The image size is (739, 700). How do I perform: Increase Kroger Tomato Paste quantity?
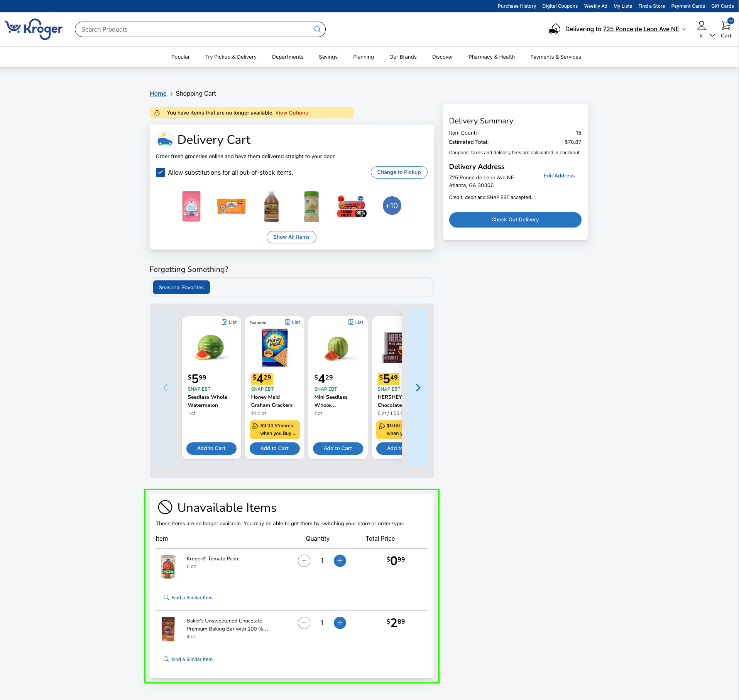point(340,561)
